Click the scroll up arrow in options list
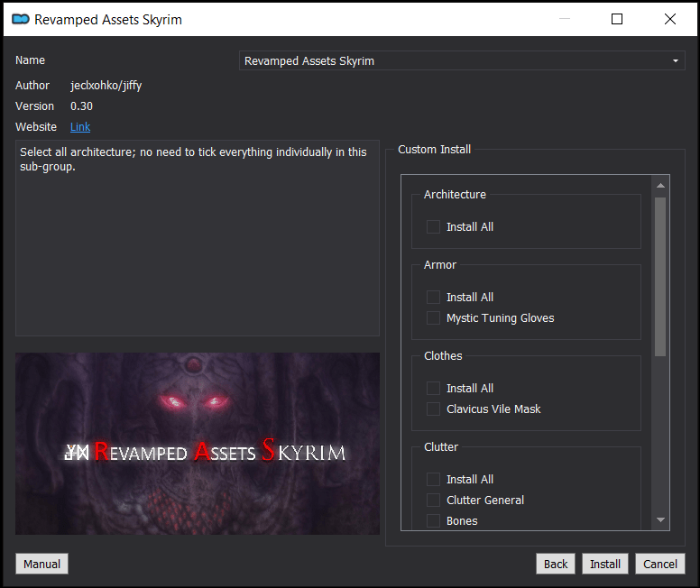The image size is (700, 588). coord(660,185)
